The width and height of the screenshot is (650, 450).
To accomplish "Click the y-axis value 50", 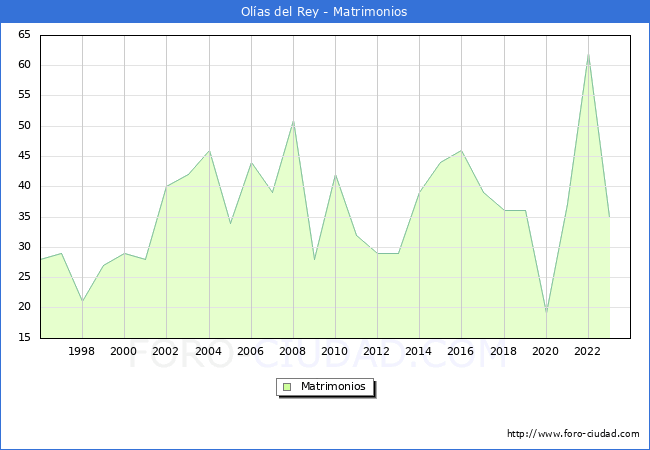I will pos(24,126).
